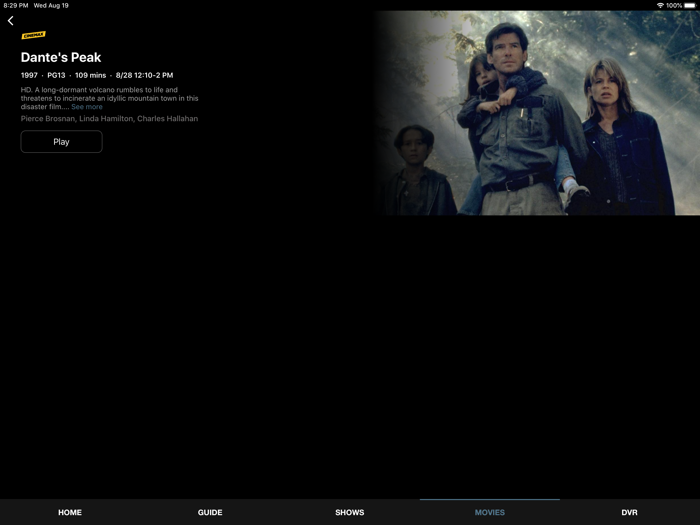Tap the 109 mins runtime
700x525 pixels.
pyautogui.click(x=91, y=75)
